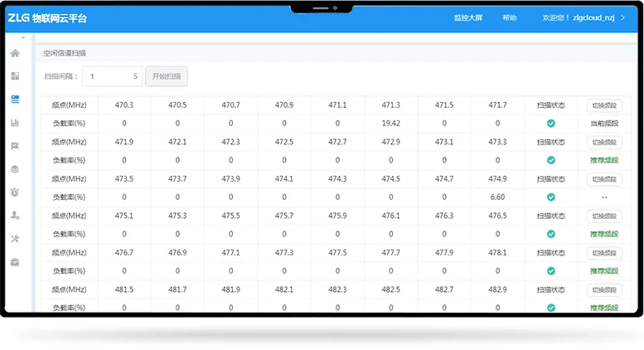644x350 pixels.
Task: Click 切换频段 button for 470.3 row
Action: (604, 105)
